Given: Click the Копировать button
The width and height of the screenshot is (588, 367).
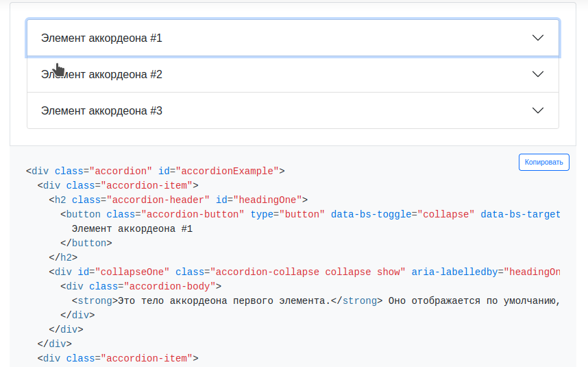Looking at the screenshot, I should [x=543, y=162].
